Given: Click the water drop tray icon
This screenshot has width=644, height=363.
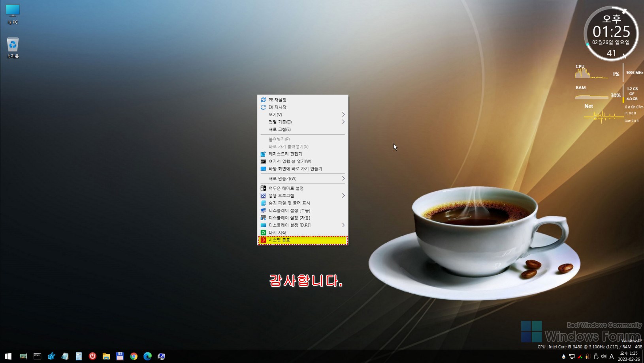Looking at the screenshot, I should [564, 356].
